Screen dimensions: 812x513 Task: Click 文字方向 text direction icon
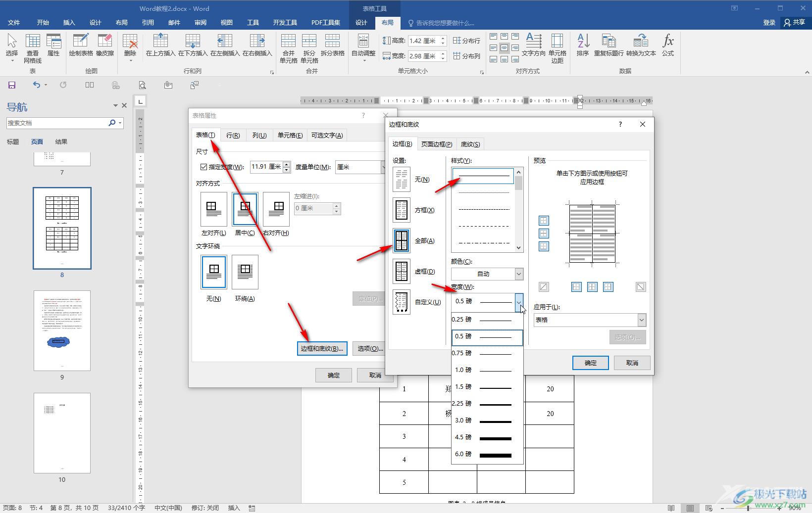(533, 46)
